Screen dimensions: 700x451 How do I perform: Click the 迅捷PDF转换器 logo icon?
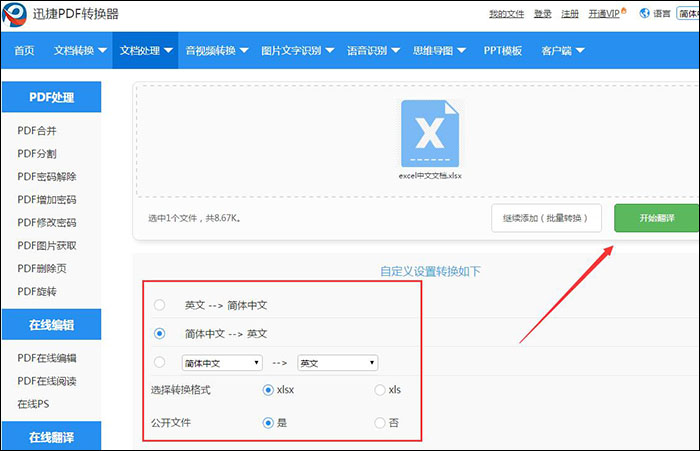(x=14, y=14)
